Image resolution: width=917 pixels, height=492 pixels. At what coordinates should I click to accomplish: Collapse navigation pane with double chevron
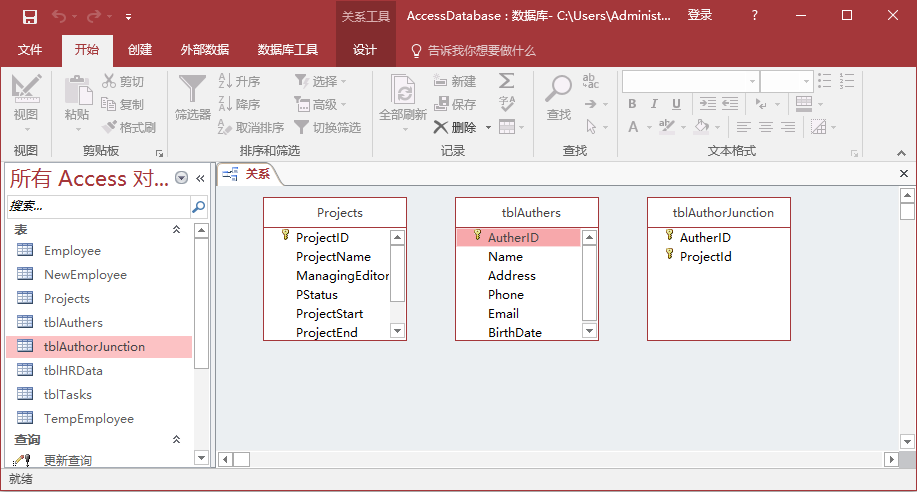pyautogui.click(x=200, y=178)
